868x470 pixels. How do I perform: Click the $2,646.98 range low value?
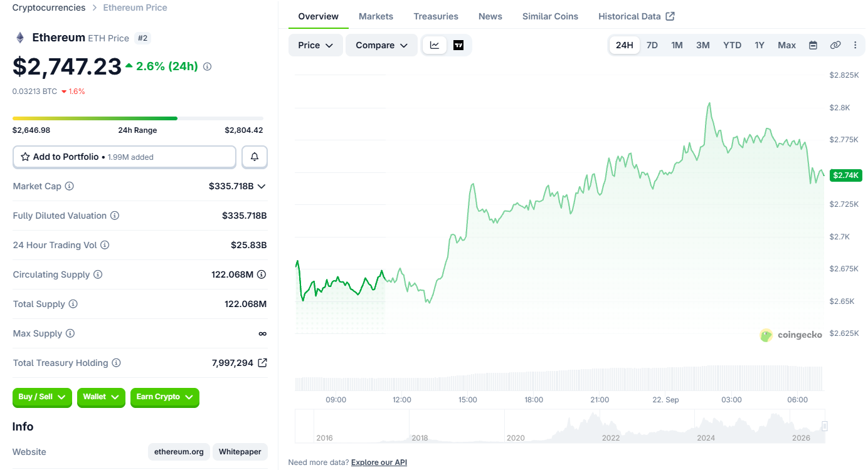[x=31, y=130]
